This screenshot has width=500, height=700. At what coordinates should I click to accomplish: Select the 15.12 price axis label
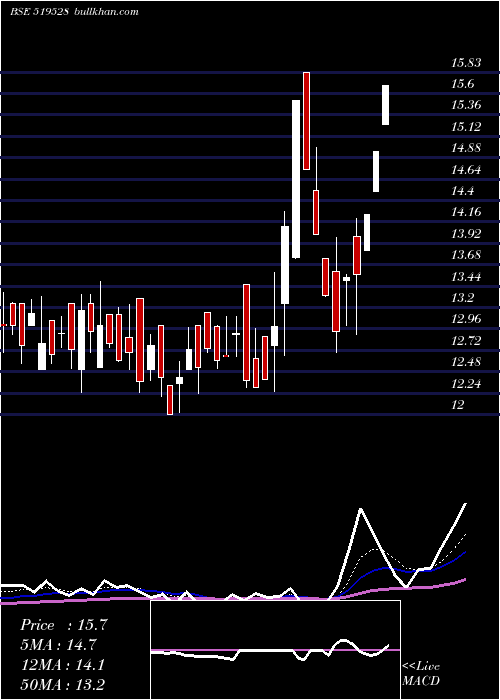point(466,127)
